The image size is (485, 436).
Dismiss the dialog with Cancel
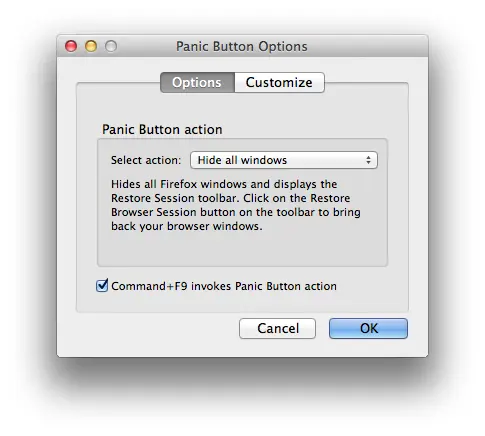pyautogui.click(x=277, y=328)
